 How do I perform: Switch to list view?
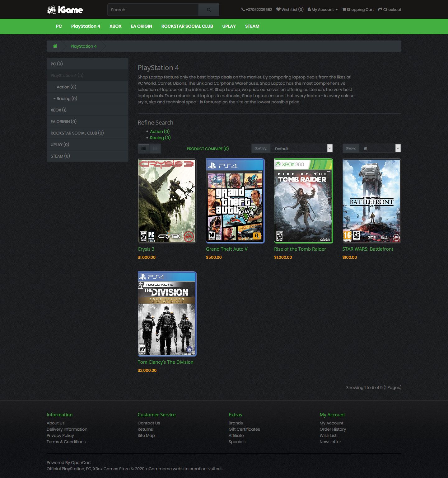coord(143,149)
